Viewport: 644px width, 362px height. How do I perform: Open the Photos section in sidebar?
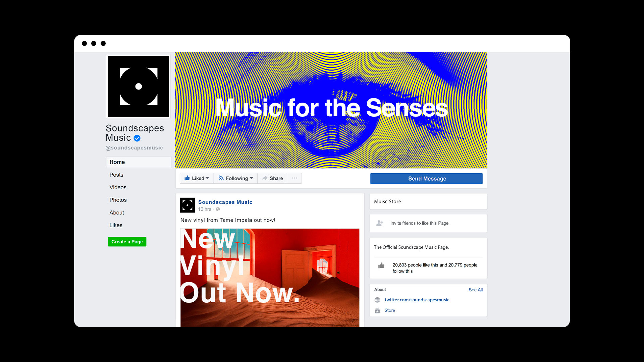tap(118, 200)
